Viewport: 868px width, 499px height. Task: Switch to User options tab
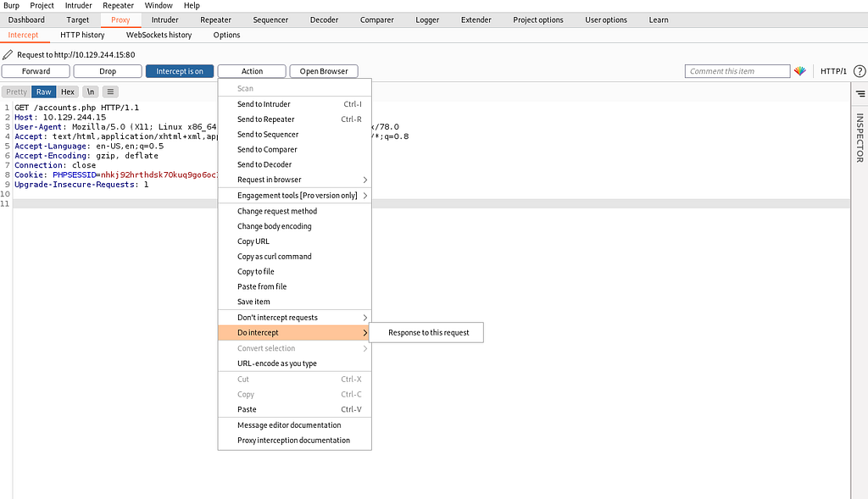coord(606,20)
